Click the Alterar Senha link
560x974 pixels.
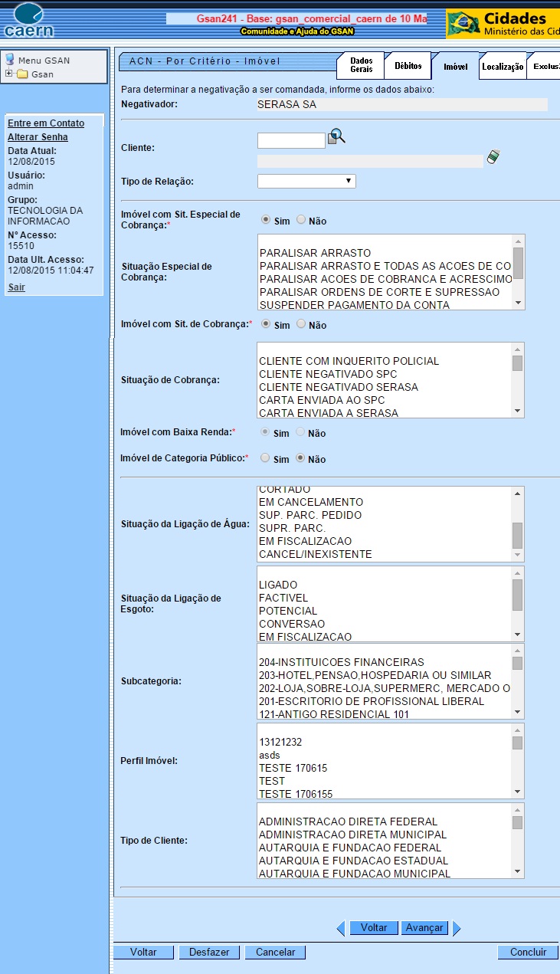(x=38, y=137)
